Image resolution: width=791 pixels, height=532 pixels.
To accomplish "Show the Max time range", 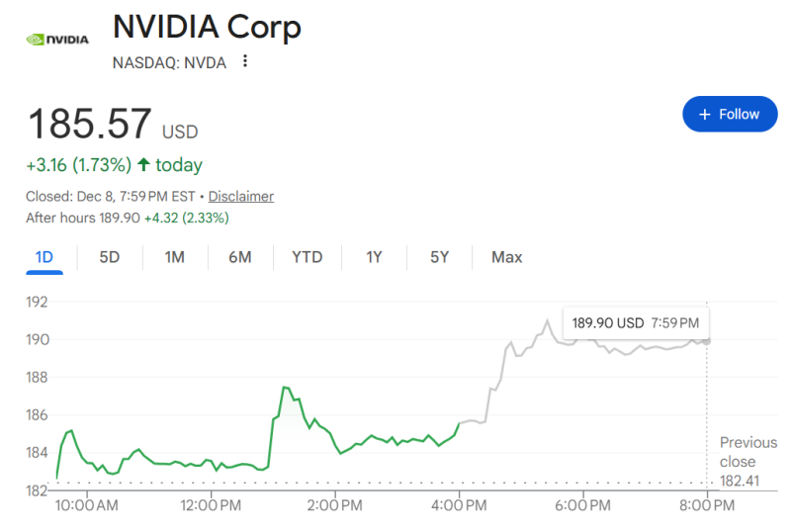I will [507, 257].
